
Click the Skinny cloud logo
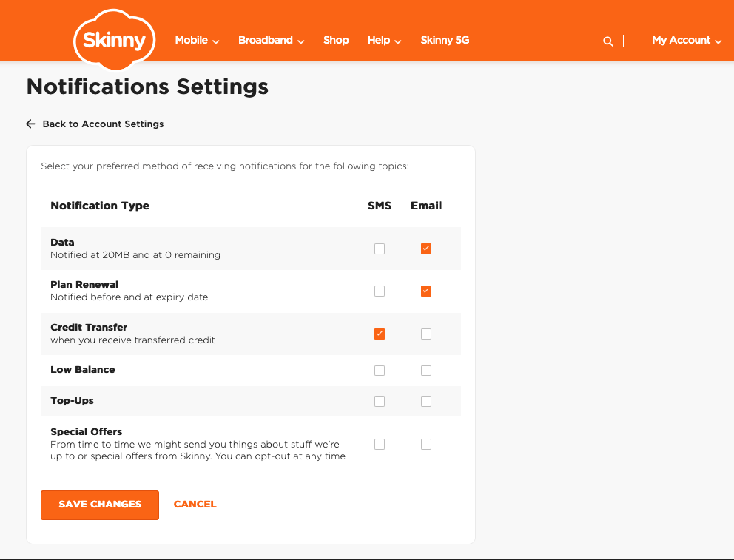115,40
